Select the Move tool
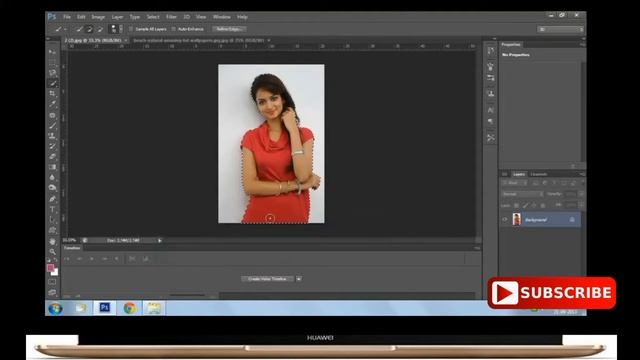The image size is (640, 360). click(52, 52)
